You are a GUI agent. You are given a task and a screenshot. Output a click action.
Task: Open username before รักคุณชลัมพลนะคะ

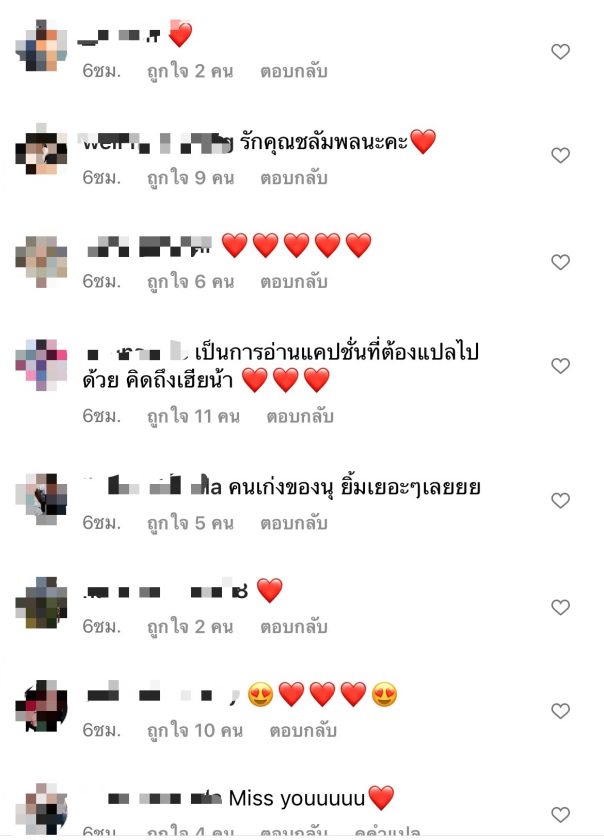point(156,142)
